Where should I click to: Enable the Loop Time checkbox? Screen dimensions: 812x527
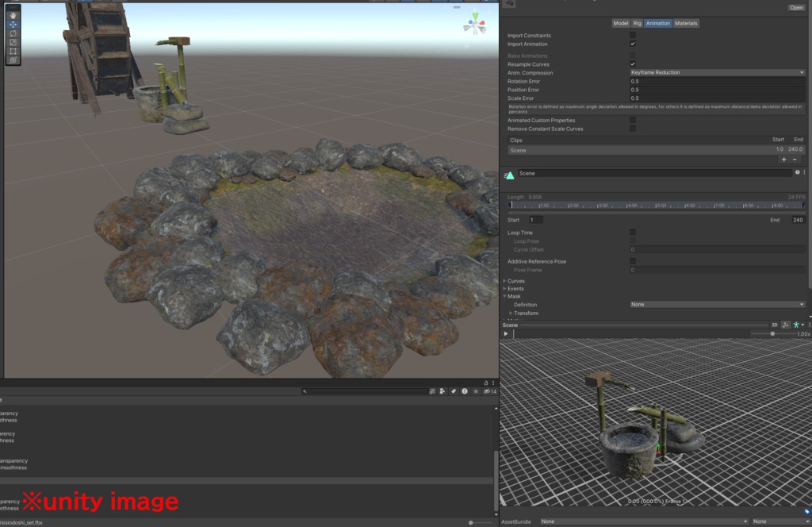tap(632, 233)
